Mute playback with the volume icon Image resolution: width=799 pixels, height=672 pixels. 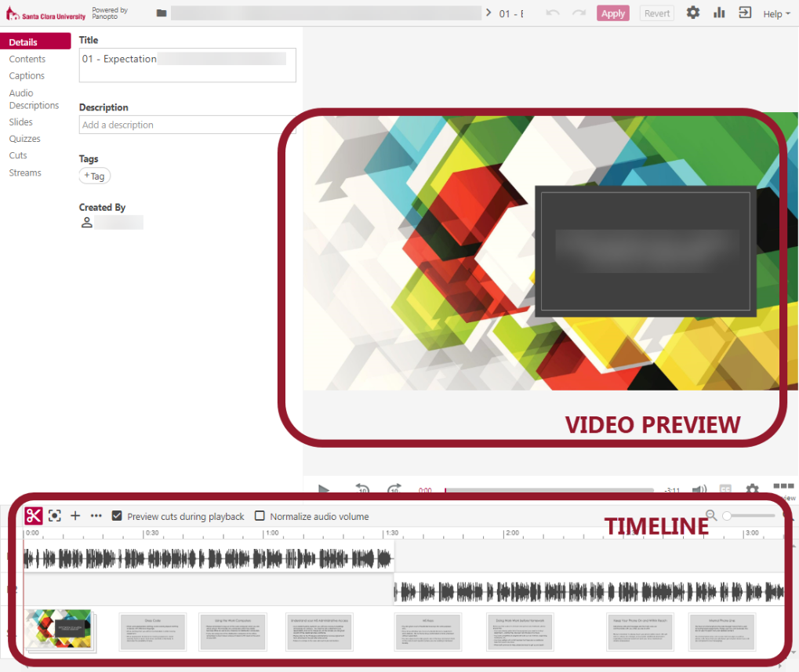pyautogui.click(x=699, y=489)
